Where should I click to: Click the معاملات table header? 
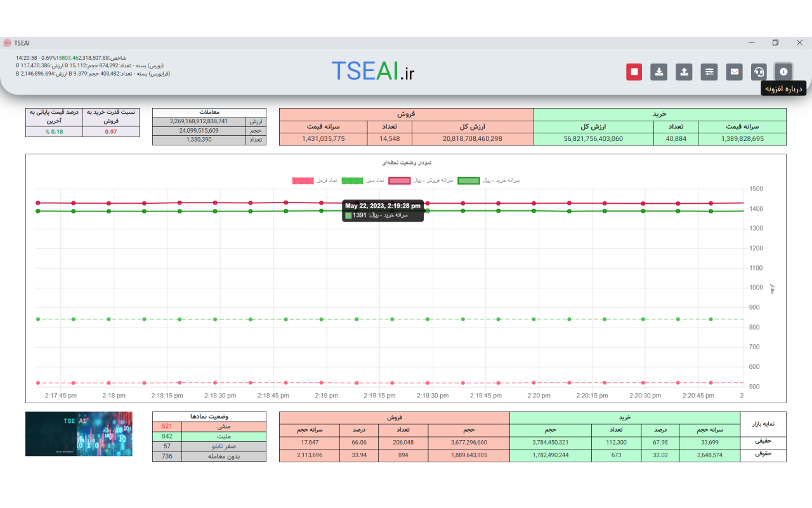(209, 112)
